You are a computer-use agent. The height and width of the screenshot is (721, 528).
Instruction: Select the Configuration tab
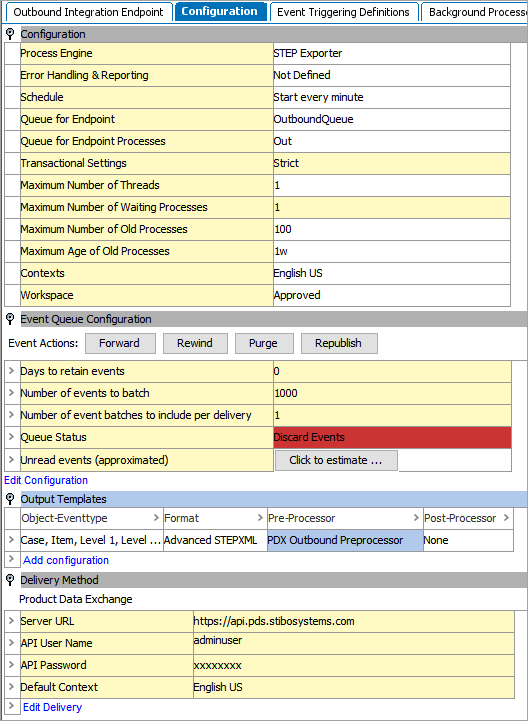click(x=219, y=11)
